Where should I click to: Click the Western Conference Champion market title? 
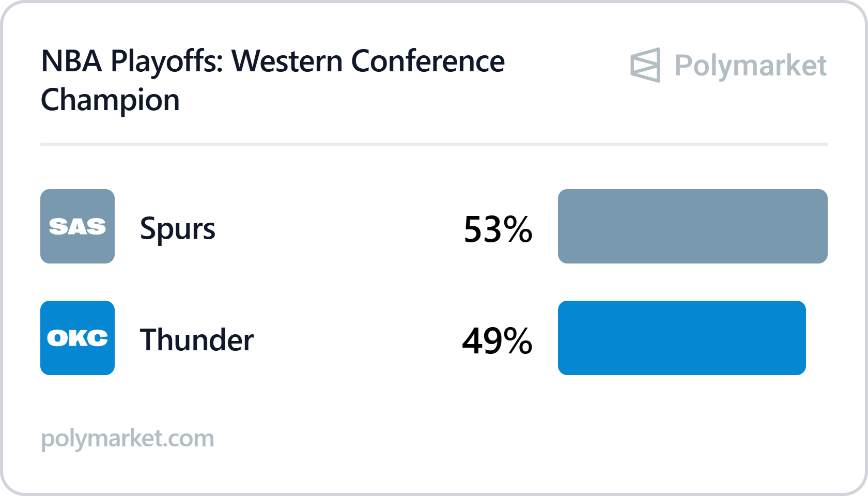click(273, 80)
